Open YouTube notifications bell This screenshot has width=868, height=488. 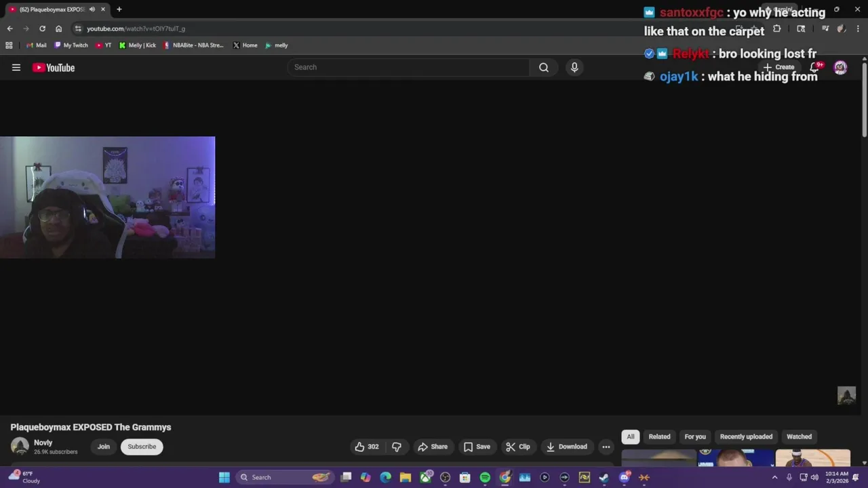(815, 67)
